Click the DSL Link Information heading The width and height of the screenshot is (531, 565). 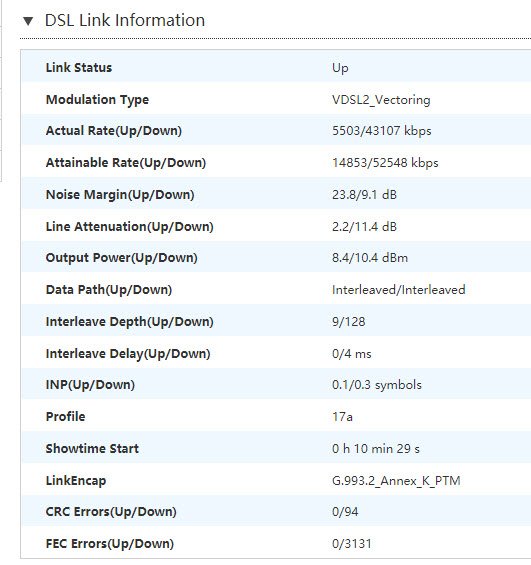point(125,20)
